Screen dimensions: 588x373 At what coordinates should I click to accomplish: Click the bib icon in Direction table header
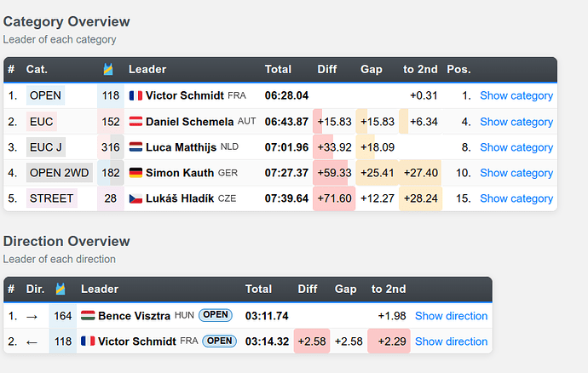[61, 289]
